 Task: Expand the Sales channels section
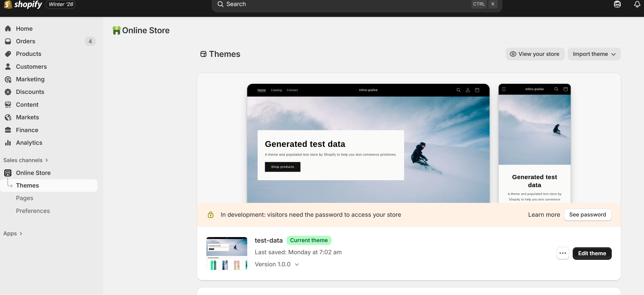click(25, 160)
